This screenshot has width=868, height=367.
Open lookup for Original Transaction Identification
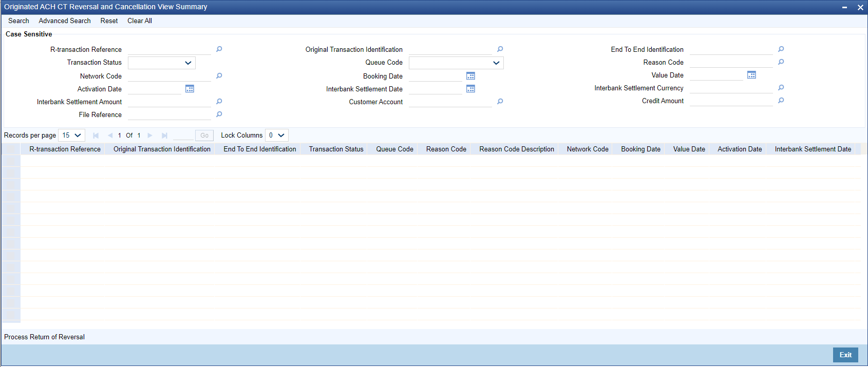(x=500, y=49)
